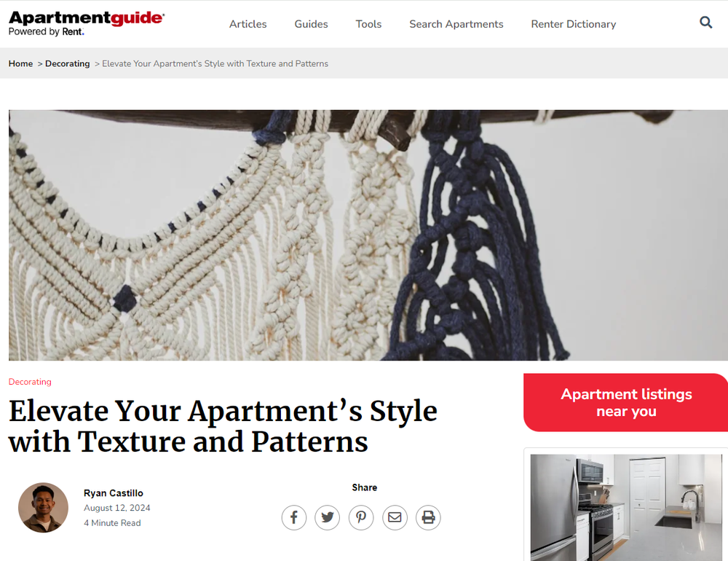
Task: Go to Decorating breadcrumb link
Action: coord(67,63)
